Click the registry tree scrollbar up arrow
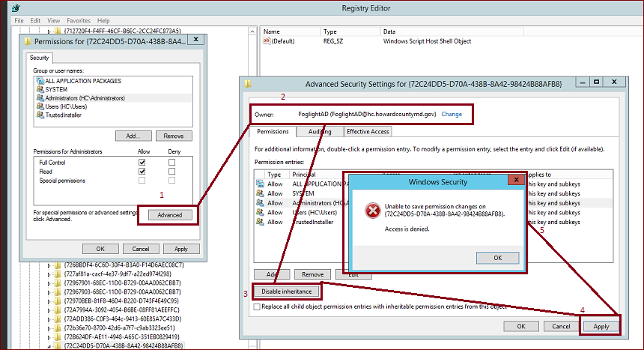Screen dimensions: 644x350 [x=252, y=31]
